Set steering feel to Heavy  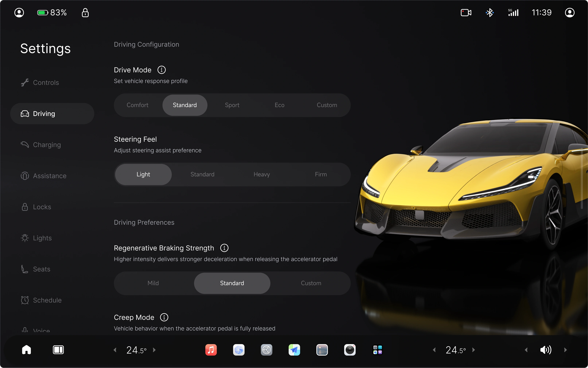click(x=262, y=174)
